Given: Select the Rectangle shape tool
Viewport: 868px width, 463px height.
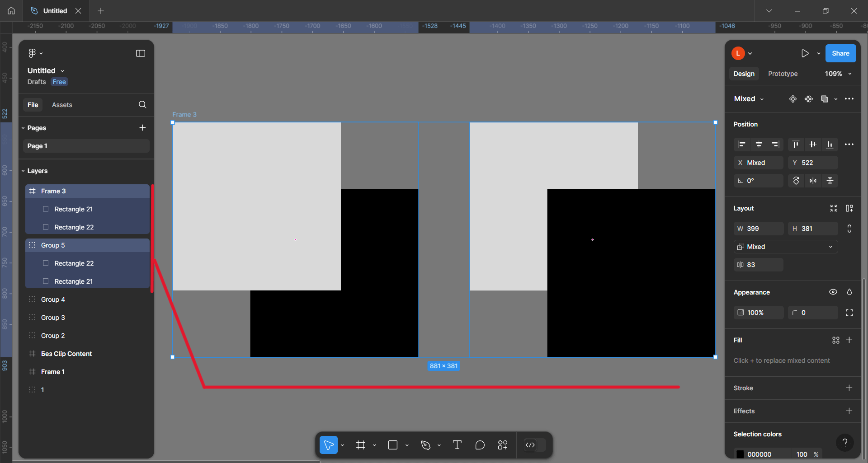Looking at the screenshot, I should pyautogui.click(x=393, y=445).
